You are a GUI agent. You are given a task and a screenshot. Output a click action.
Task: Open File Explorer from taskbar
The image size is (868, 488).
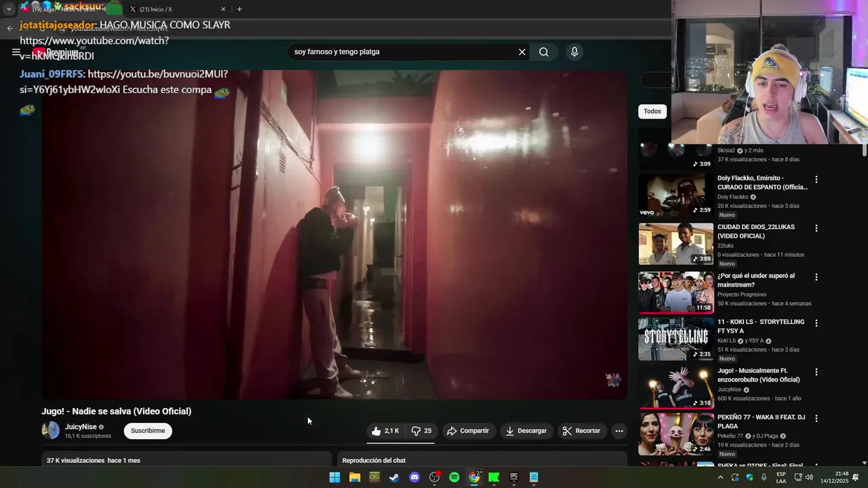355,477
